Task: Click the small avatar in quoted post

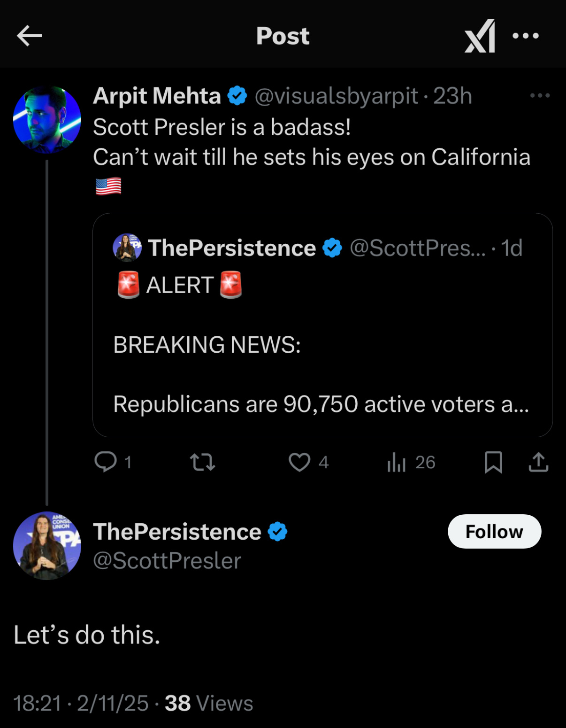Action: click(127, 248)
